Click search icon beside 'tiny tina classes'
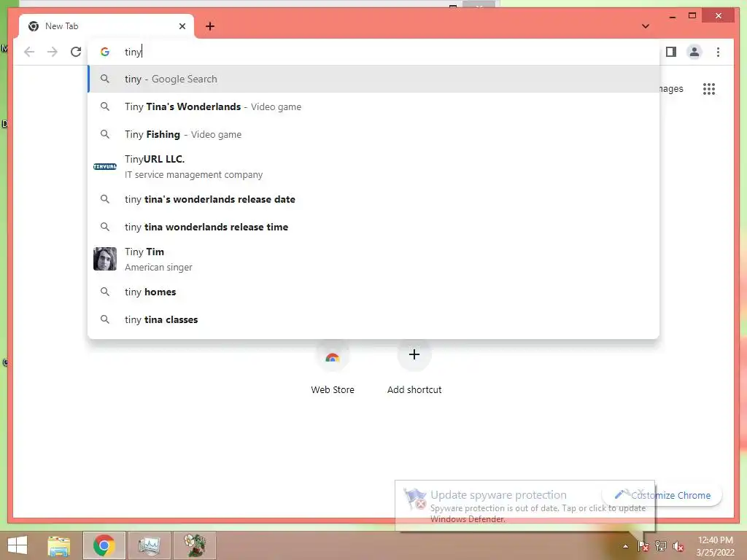The width and height of the screenshot is (747, 560). coord(105,319)
